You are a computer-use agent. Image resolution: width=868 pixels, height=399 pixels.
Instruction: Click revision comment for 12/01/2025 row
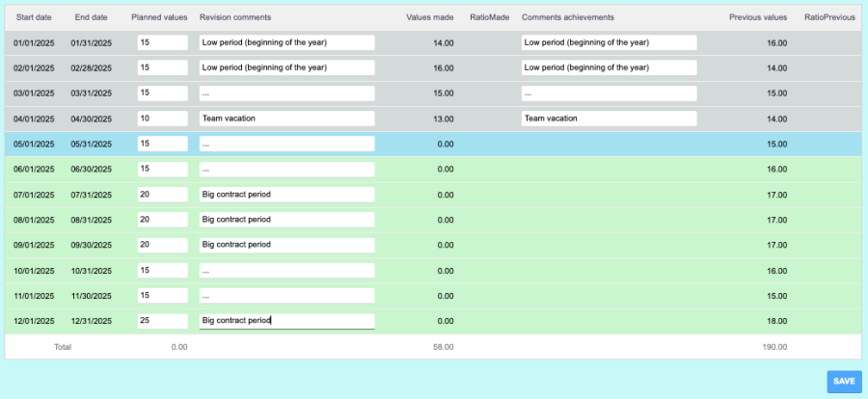286,321
